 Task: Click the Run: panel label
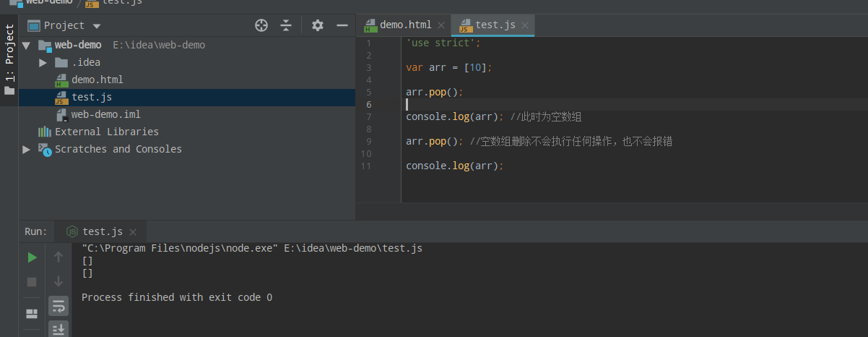pos(36,231)
